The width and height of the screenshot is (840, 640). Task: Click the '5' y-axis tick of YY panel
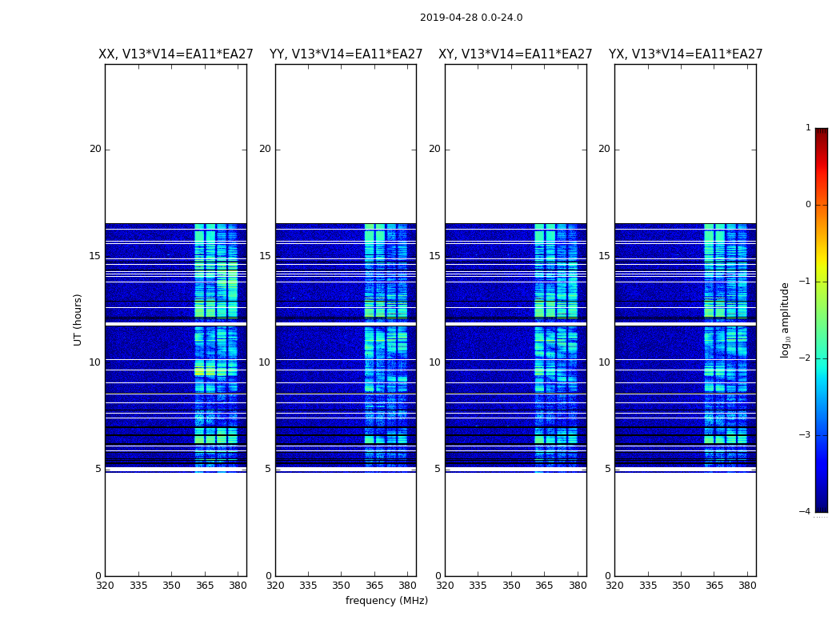pyautogui.click(x=268, y=469)
